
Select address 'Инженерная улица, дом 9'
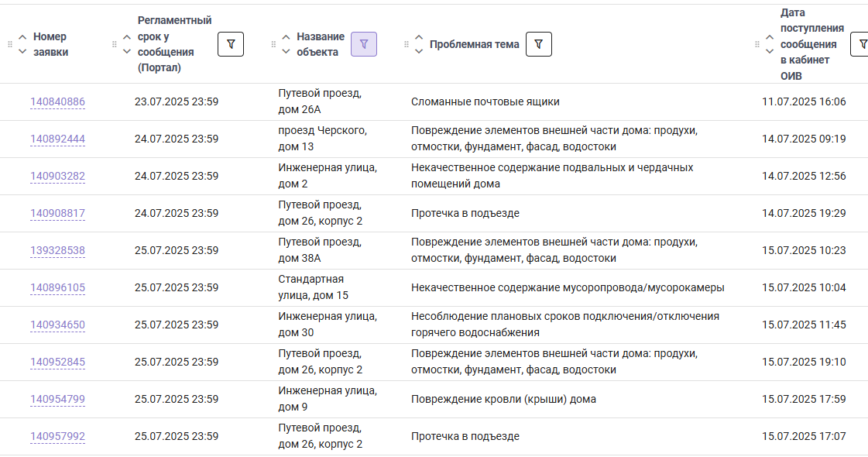click(x=328, y=398)
